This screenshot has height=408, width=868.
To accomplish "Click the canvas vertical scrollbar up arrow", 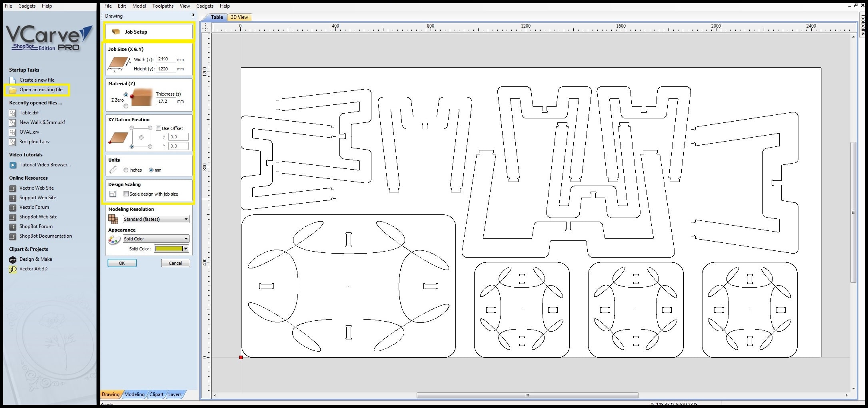I will pyautogui.click(x=854, y=37).
